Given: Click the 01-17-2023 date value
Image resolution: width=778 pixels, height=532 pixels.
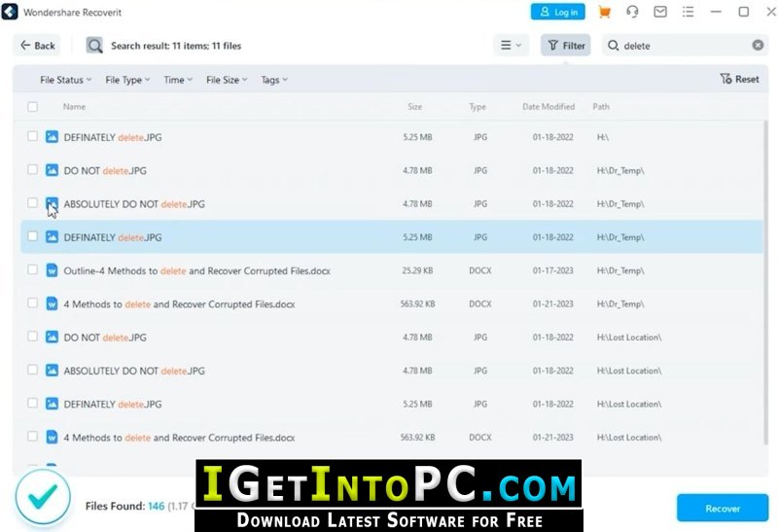Looking at the screenshot, I should point(552,270).
